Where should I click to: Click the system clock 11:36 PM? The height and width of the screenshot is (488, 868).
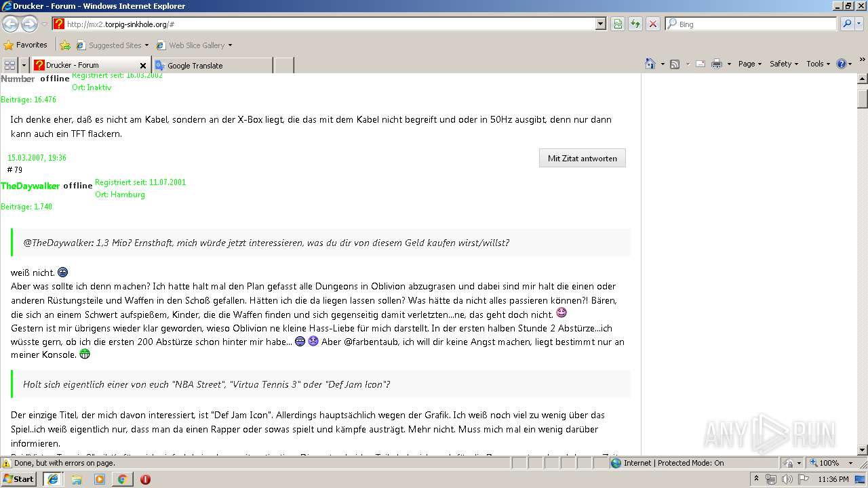tap(833, 479)
